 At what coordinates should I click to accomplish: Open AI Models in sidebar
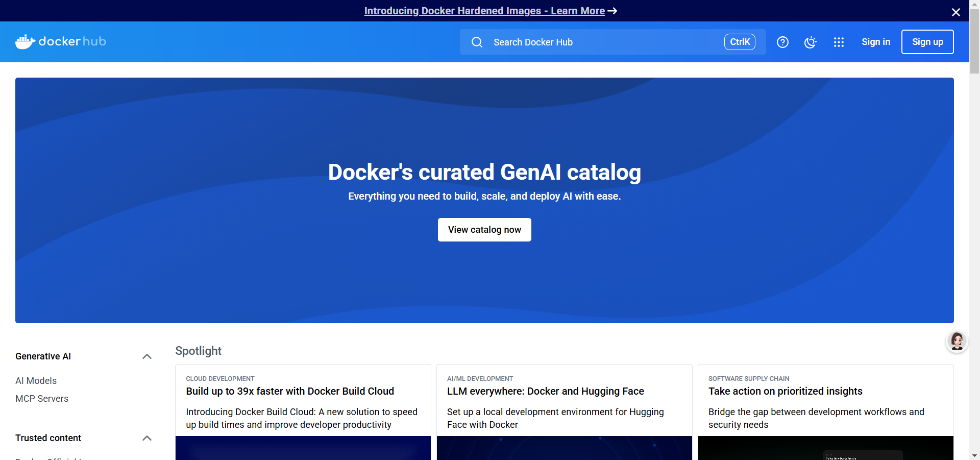(36, 381)
